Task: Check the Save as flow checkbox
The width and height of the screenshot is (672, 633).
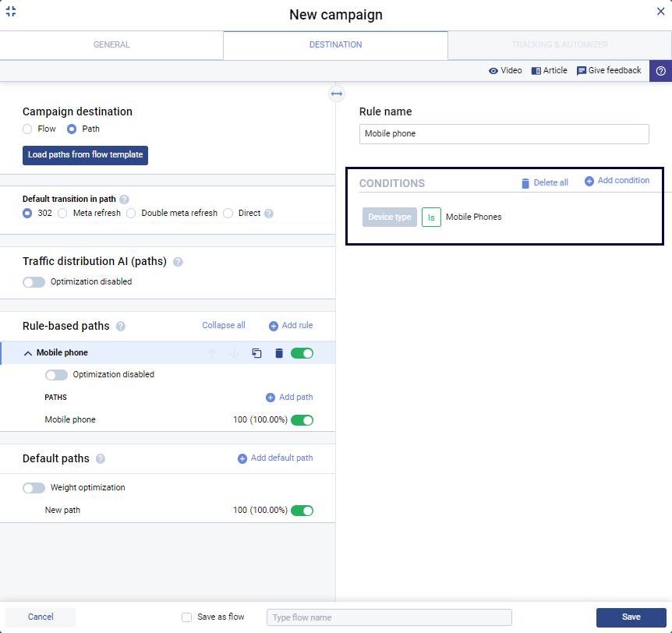Action: point(186,617)
